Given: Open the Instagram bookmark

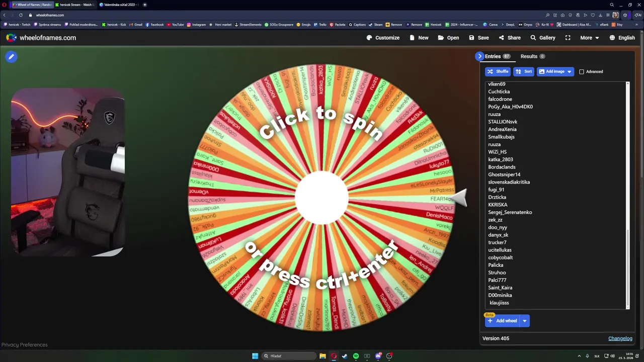Looking at the screenshot, I should pos(196,25).
